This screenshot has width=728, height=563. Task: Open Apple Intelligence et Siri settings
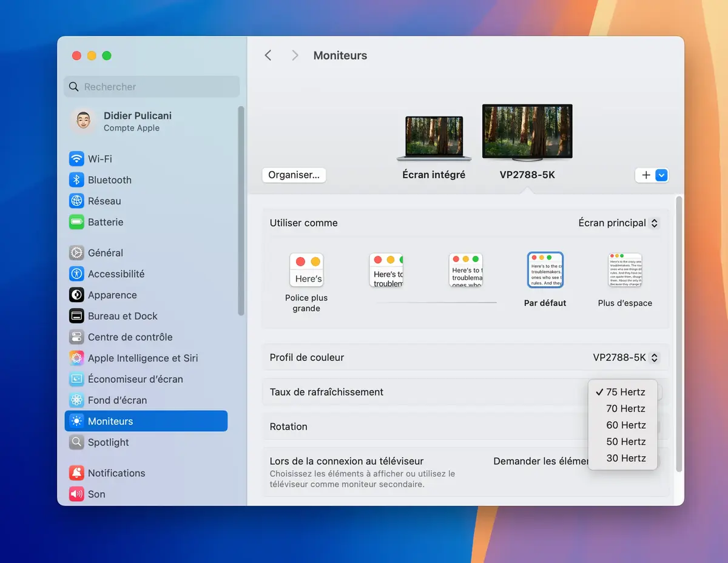tap(143, 358)
